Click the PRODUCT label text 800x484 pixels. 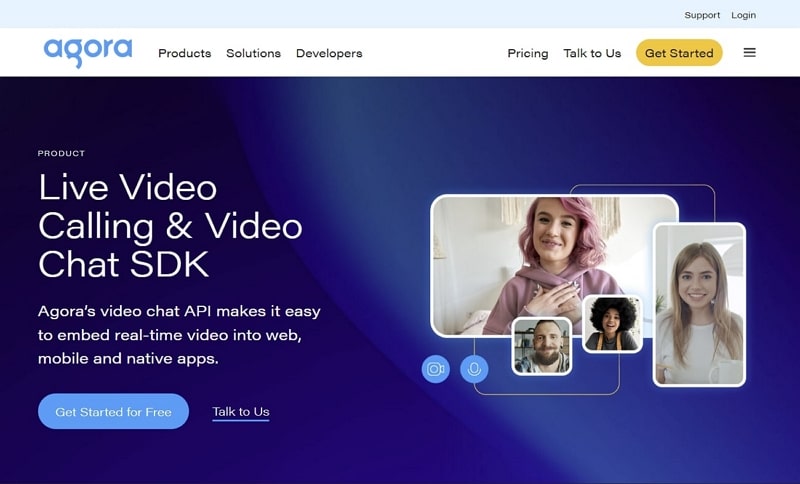(61, 153)
